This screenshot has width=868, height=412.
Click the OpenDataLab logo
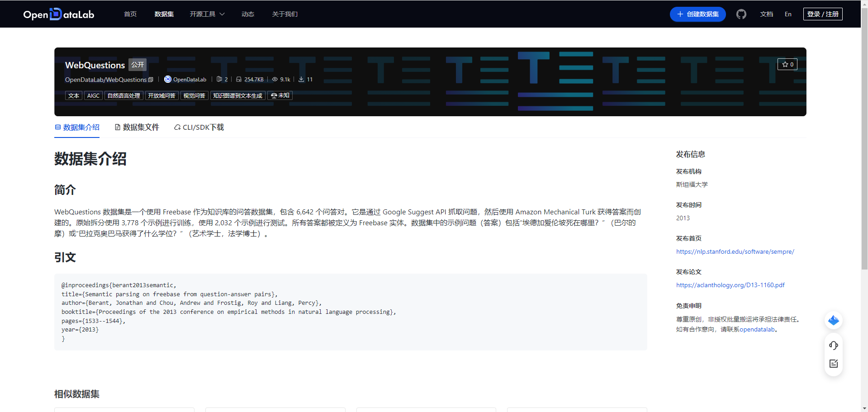(x=59, y=14)
